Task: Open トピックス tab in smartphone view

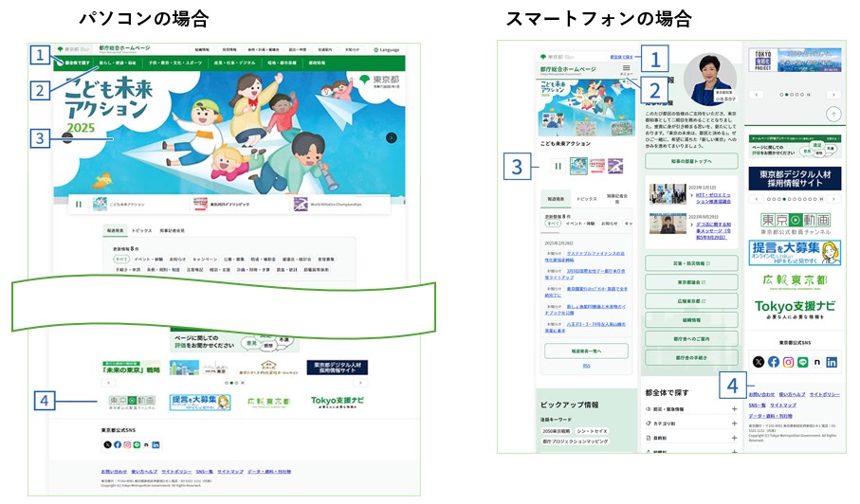Action: coord(586,199)
